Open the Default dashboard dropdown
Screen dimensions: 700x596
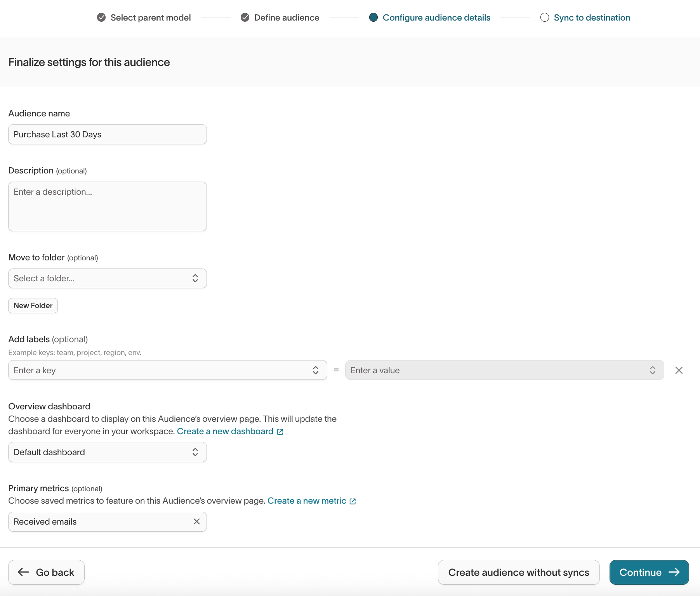(x=108, y=452)
